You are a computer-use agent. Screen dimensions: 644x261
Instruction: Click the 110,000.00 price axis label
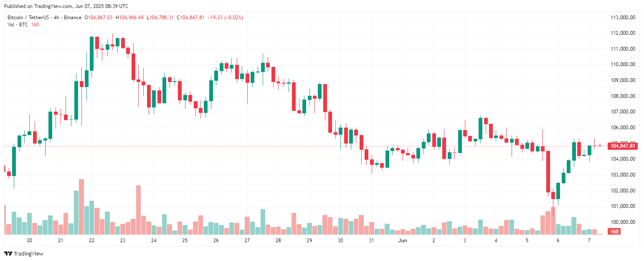coord(623,65)
